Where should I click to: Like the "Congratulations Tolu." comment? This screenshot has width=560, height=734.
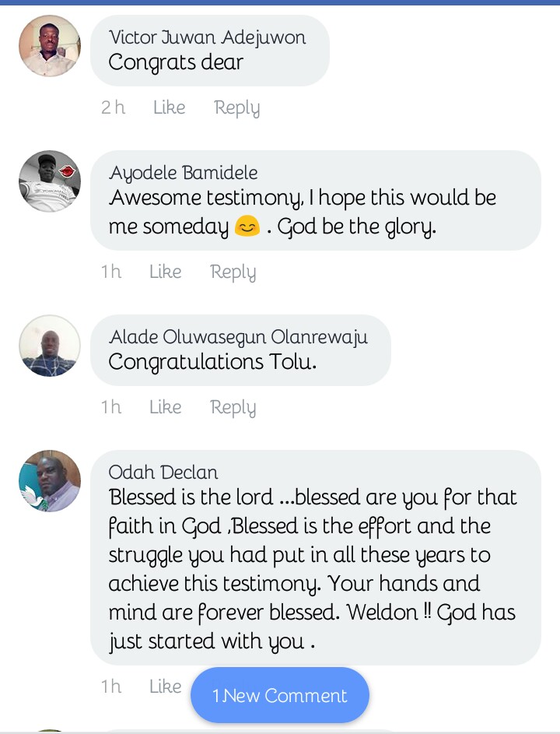pos(165,407)
